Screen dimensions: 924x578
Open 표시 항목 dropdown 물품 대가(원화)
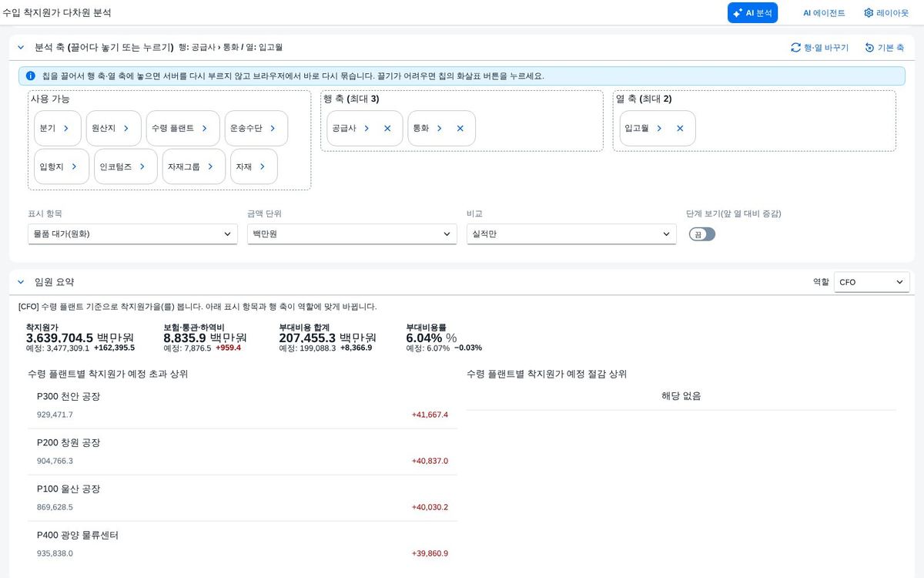point(132,234)
